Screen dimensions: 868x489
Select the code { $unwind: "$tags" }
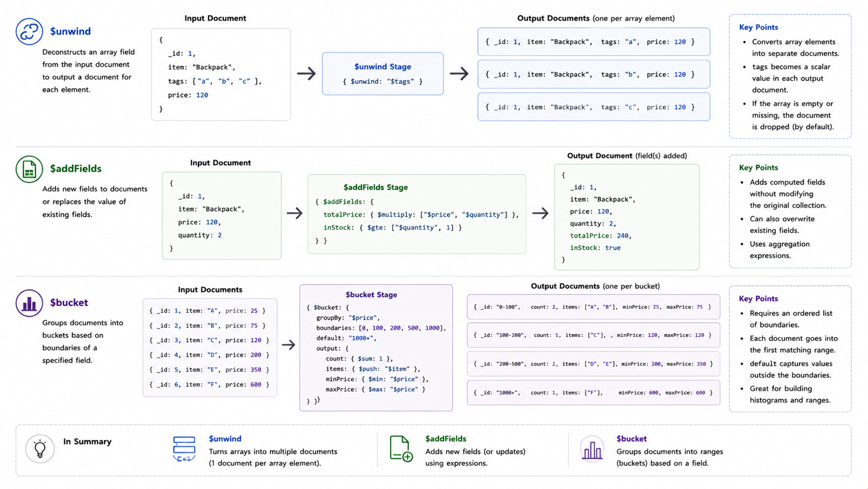click(x=383, y=82)
